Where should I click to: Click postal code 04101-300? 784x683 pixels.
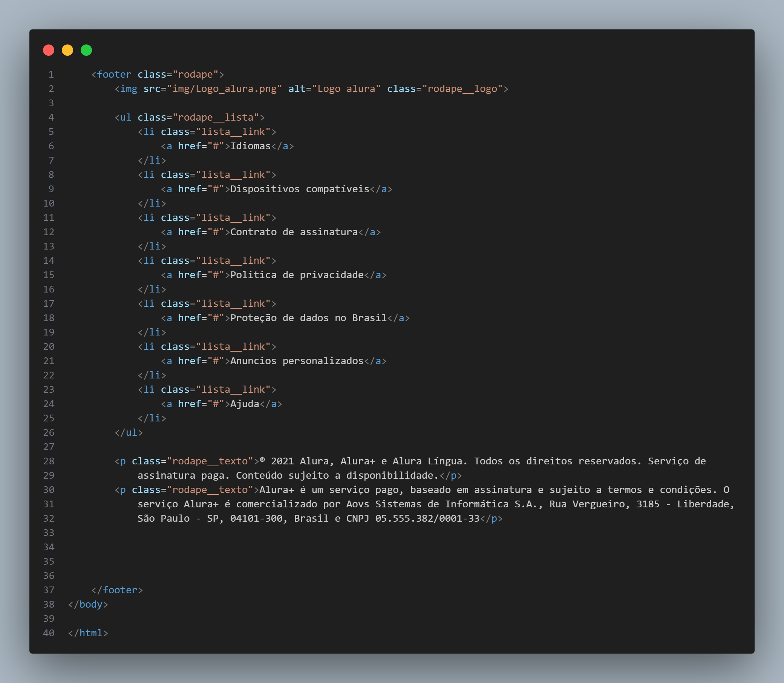click(257, 519)
